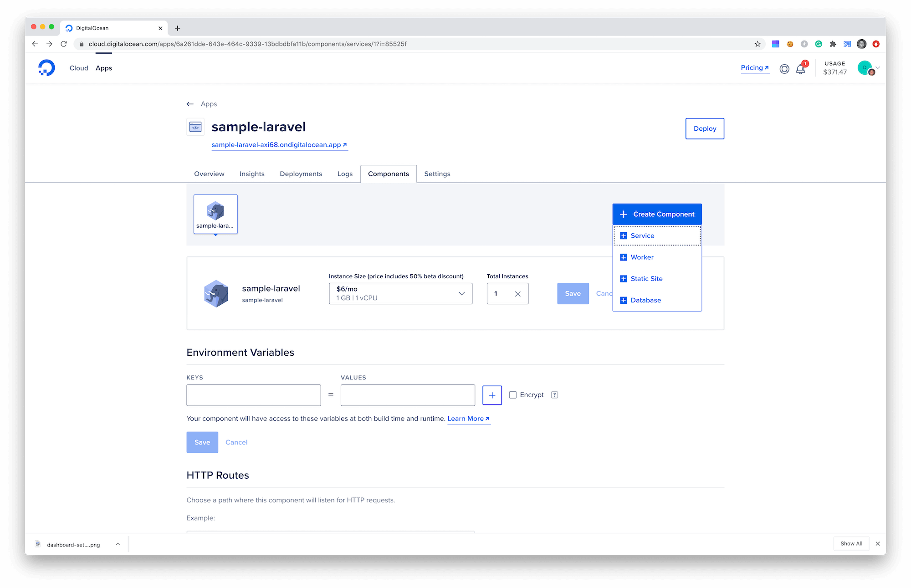Bookmark the page with the star icon
The height and width of the screenshot is (588, 911).
tap(757, 44)
